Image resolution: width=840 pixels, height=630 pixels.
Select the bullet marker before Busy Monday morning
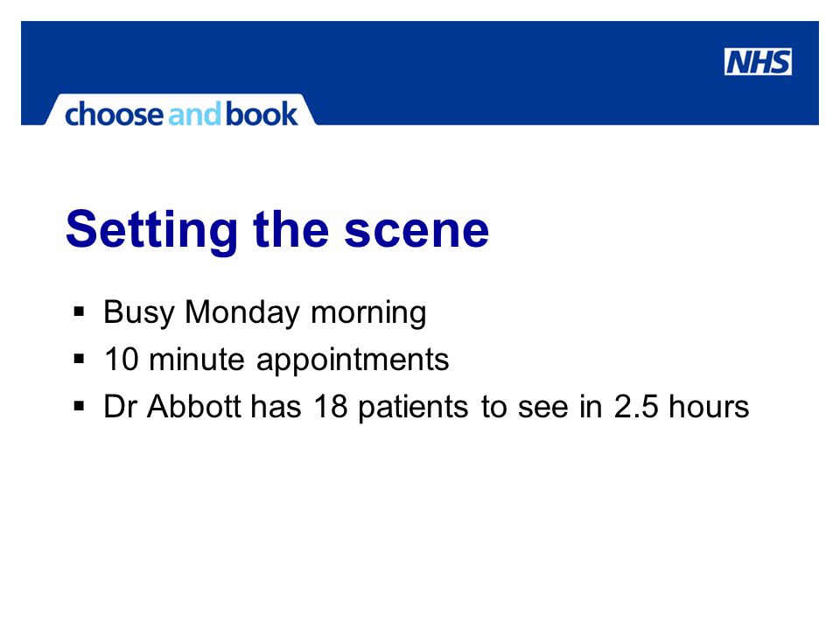tap(80, 311)
